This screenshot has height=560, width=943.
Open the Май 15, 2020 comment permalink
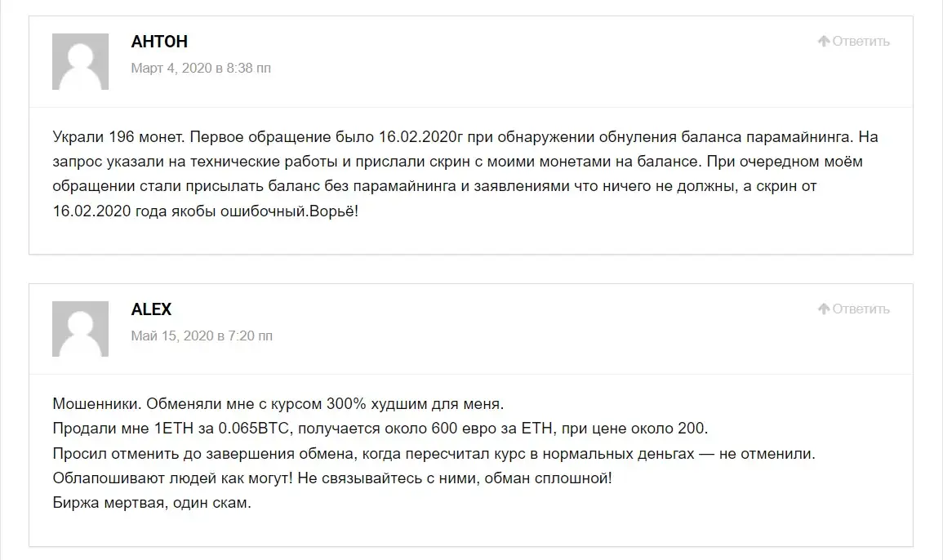(x=202, y=336)
